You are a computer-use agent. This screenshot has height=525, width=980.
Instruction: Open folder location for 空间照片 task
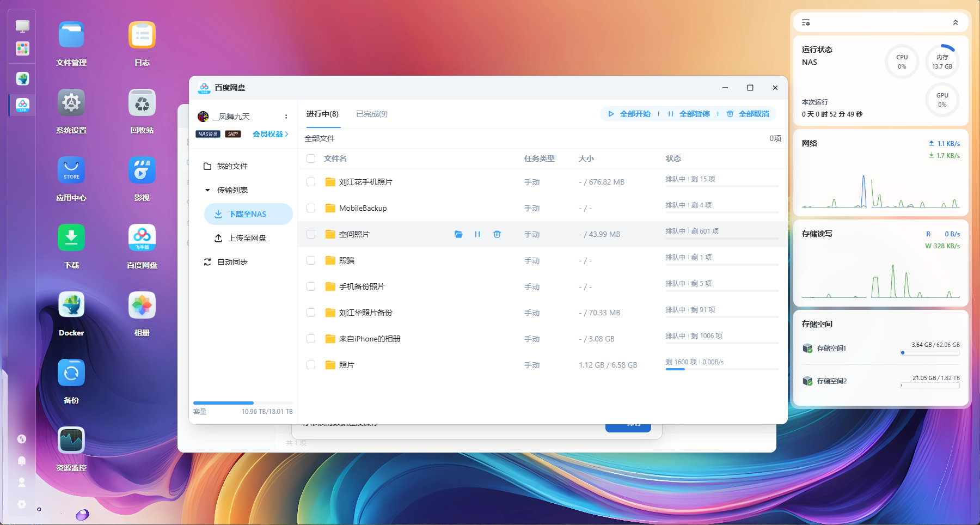pos(458,234)
